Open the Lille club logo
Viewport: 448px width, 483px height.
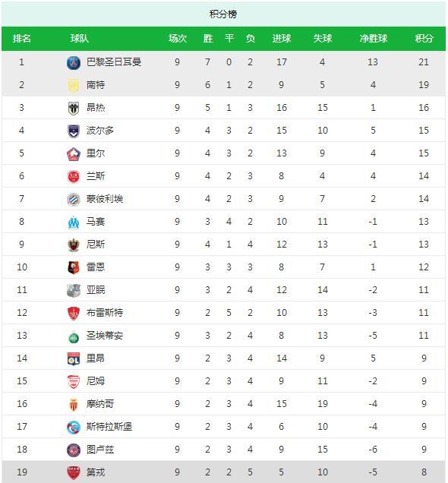point(74,153)
